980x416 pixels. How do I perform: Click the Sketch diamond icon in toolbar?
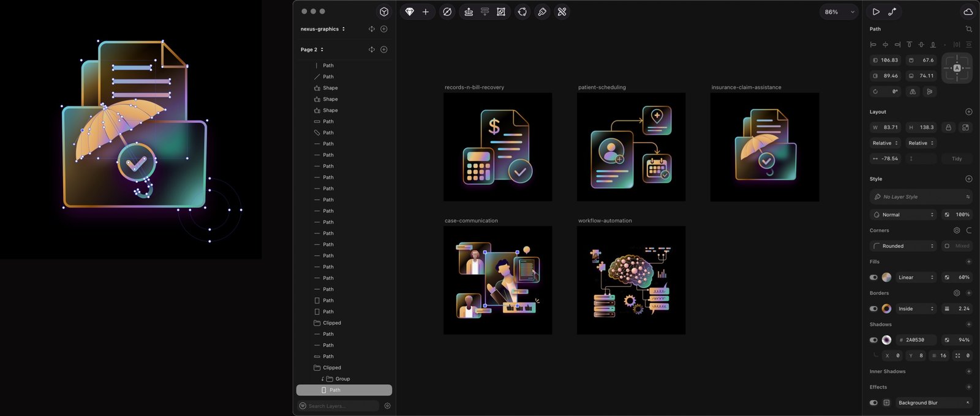point(410,12)
